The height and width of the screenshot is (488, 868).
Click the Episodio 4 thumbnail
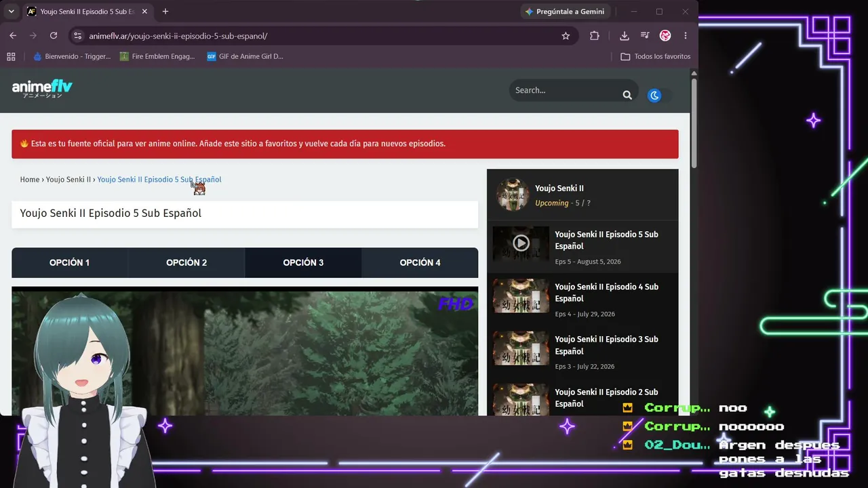(521, 296)
